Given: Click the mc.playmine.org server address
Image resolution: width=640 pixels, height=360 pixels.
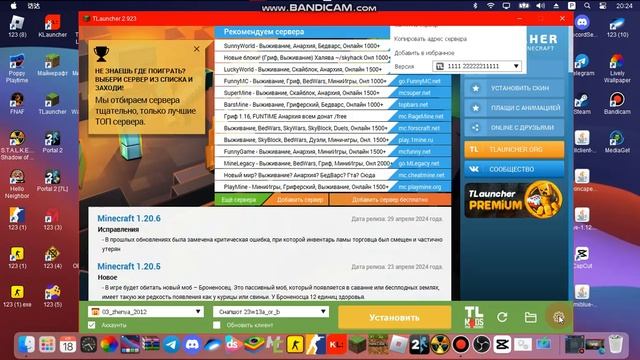Looking at the screenshot, I should [x=420, y=187].
